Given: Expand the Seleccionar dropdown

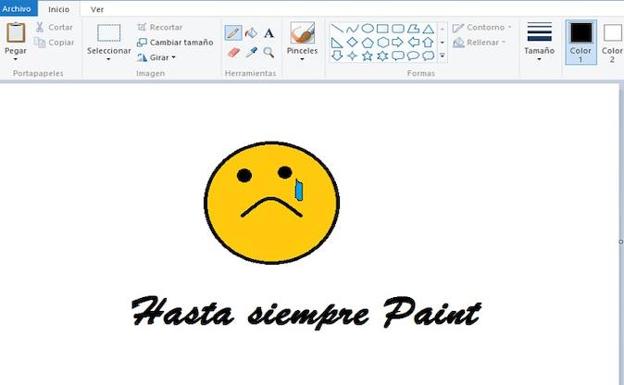Looking at the screenshot, I should click(x=108, y=59).
